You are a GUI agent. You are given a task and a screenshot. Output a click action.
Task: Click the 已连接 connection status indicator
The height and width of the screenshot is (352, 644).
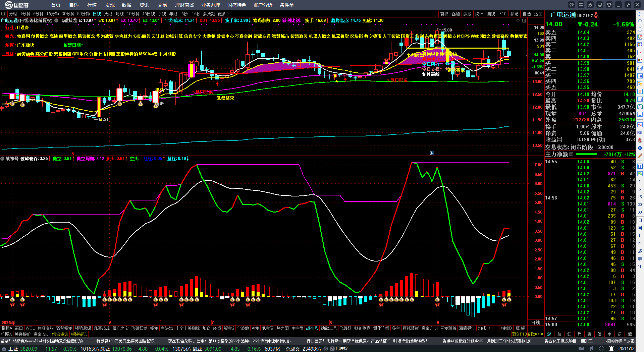click(x=341, y=349)
